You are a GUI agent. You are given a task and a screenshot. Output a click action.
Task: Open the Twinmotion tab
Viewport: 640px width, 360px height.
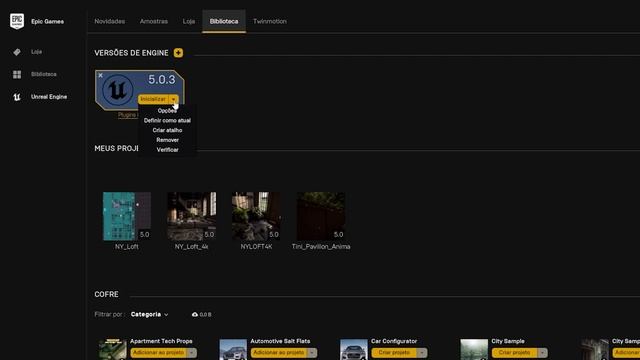click(x=270, y=21)
